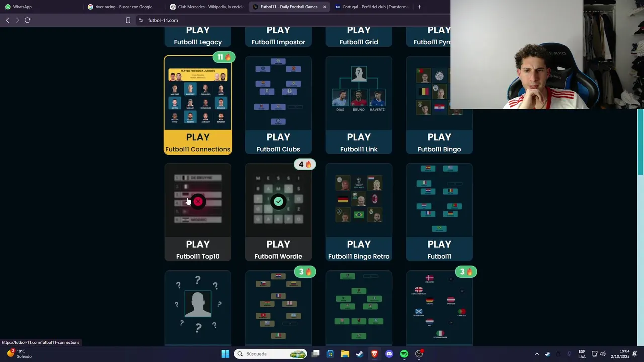
Task: Open Microsoft Store from the taskbar
Action: [330, 354]
